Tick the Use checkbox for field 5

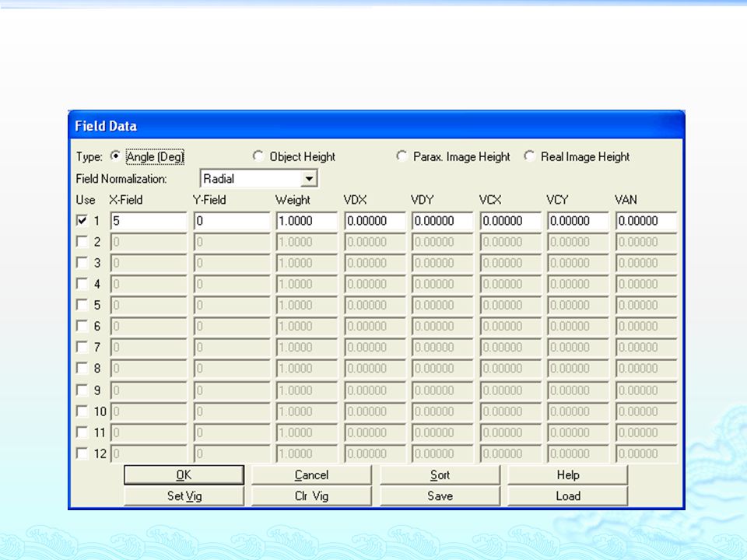tap(82, 305)
